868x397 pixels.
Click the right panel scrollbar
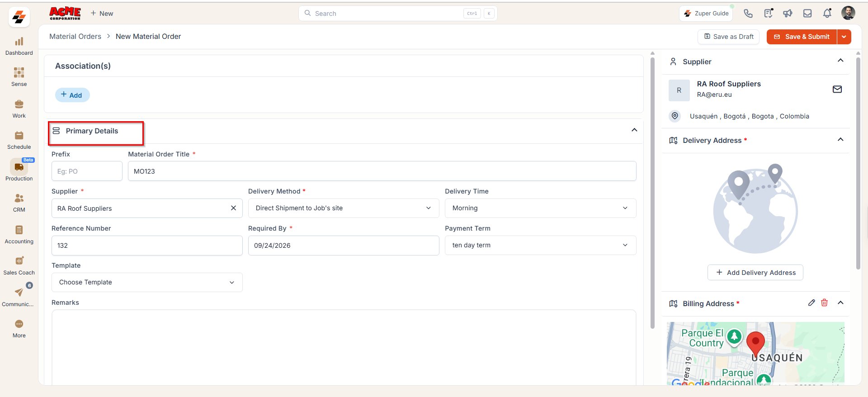pos(858,163)
